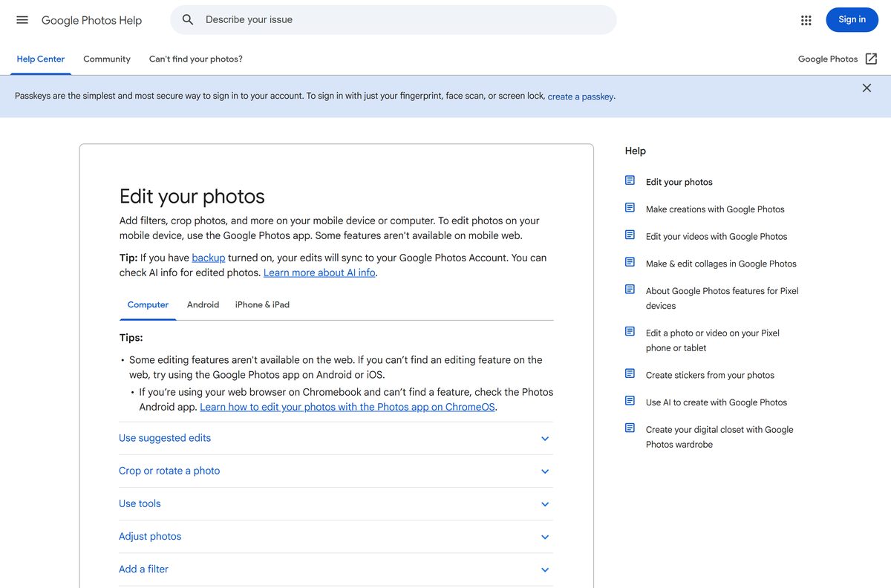
Task: Open Make & edit collages article
Action: (721, 264)
